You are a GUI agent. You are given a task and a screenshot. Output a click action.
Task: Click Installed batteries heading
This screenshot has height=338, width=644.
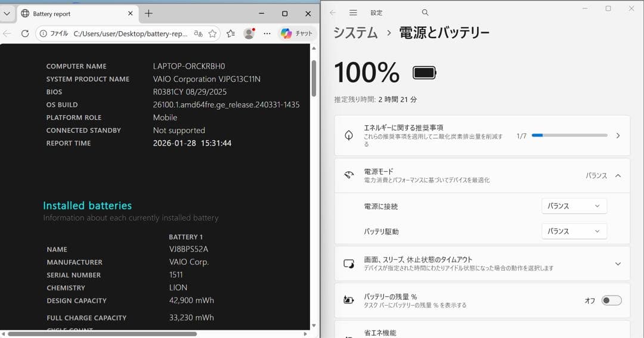tap(88, 206)
